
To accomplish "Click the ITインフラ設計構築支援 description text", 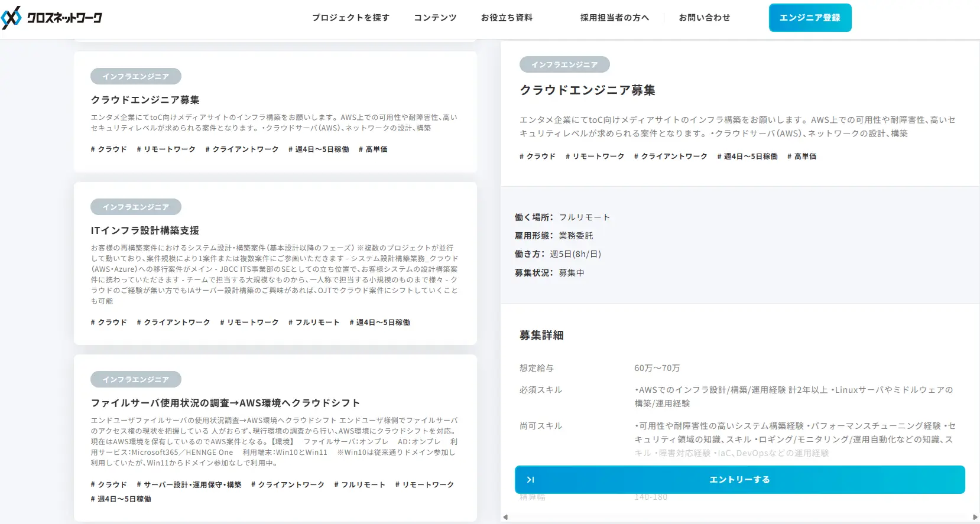I will (x=275, y=275).
